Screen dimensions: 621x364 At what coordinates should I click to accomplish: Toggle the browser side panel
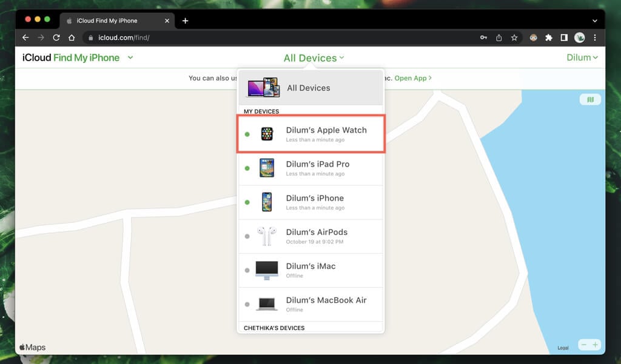coord(564,38)
